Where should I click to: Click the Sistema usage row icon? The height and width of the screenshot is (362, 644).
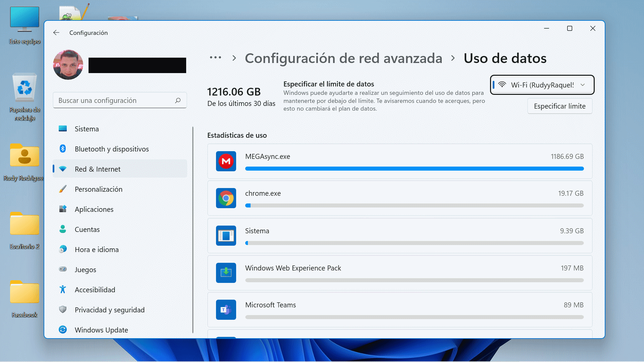coord(226,236)
